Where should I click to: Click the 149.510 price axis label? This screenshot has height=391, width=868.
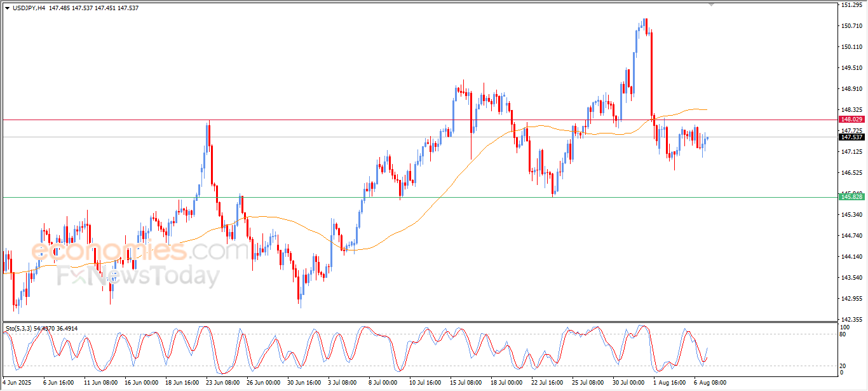[x=851, y=68]
